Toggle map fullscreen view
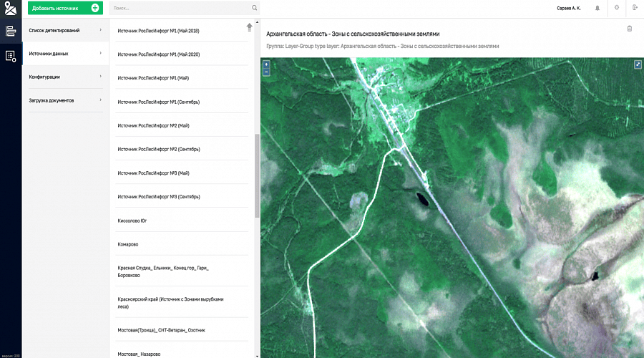The width and height of the screenshot is (644, 358). 638,64
